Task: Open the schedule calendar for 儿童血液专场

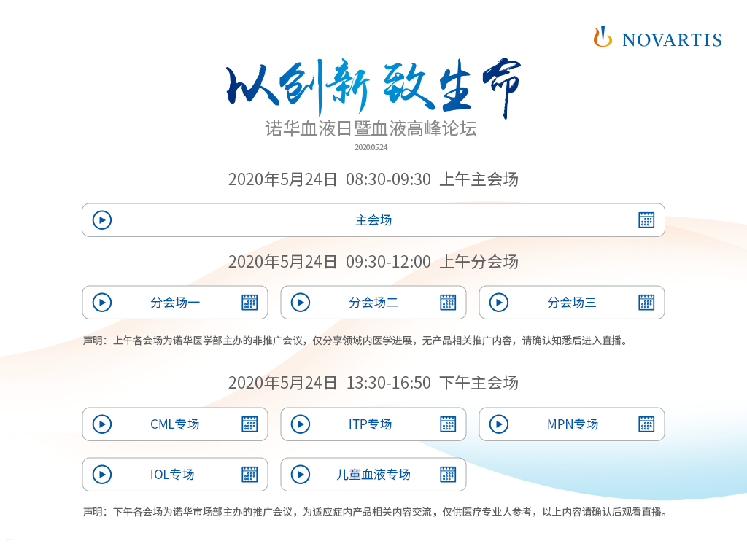Action: pyautogui.click(x=448, y=475)
